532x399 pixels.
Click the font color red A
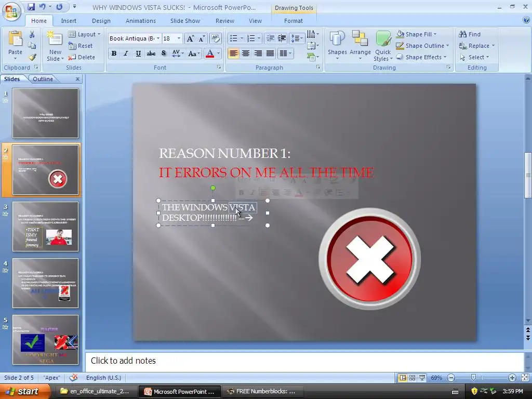[x=210, y=54]
